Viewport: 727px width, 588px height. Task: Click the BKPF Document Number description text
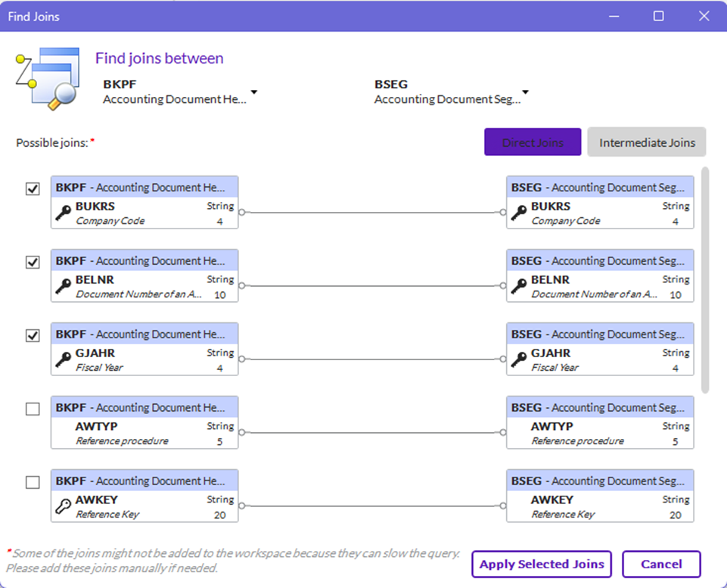(138, 294)
